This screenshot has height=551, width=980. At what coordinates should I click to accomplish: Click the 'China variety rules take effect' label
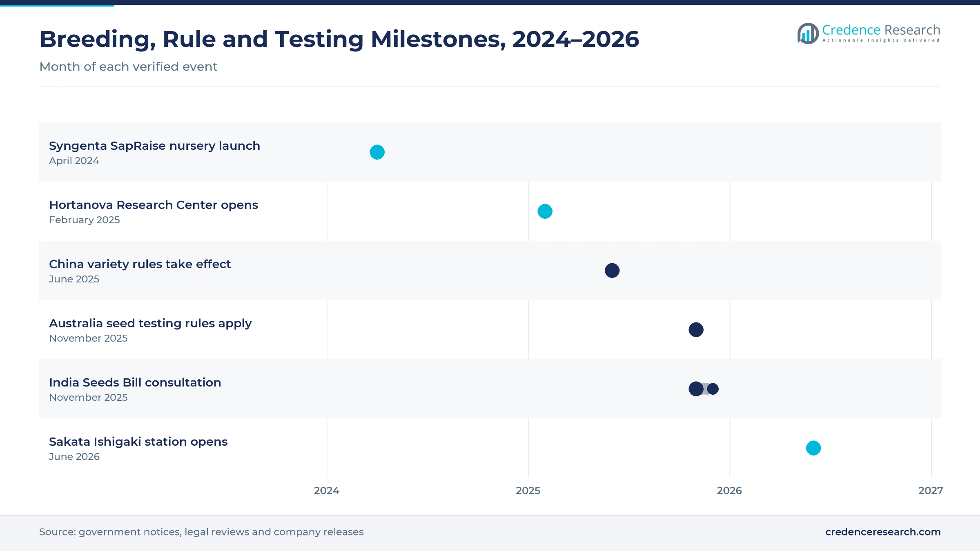(x=140, y=264)
